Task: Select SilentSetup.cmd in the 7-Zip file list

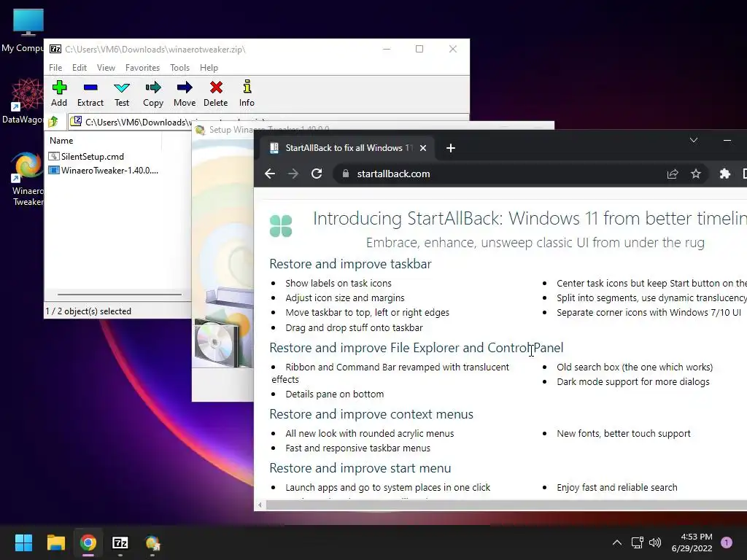Action: point(86,156)
